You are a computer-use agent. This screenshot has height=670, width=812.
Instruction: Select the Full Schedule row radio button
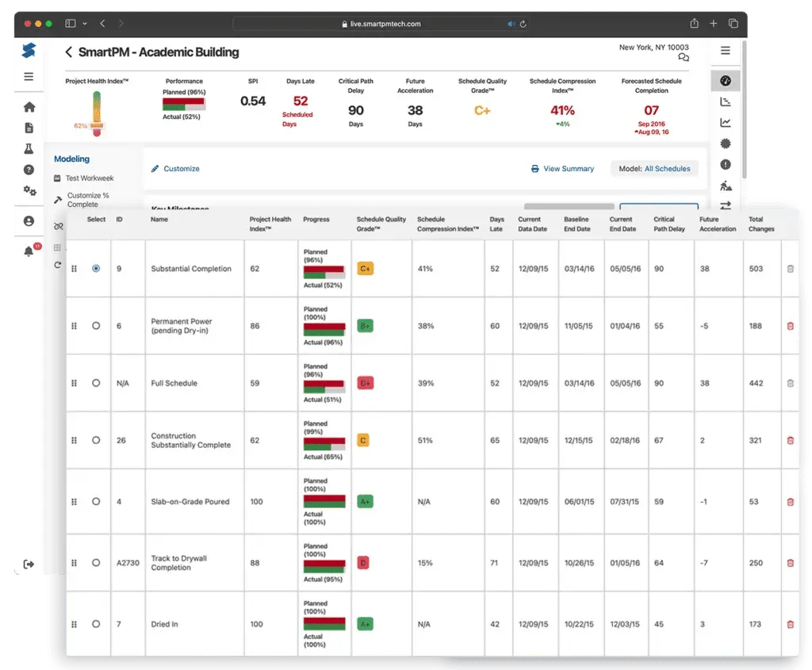point(96,383)
